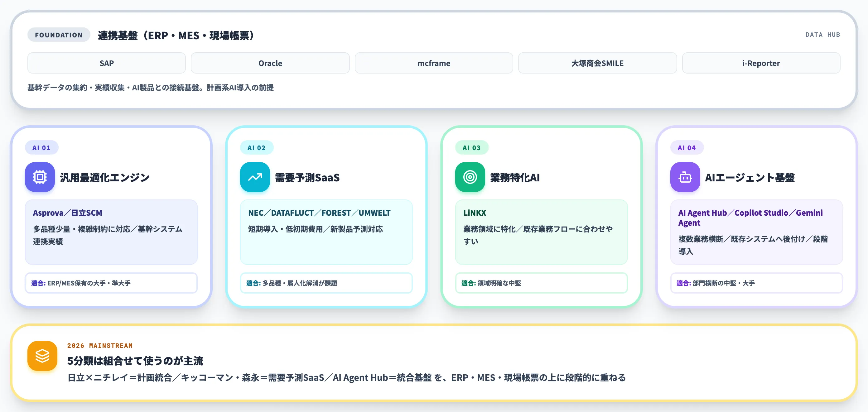Click the 複数業務横断／既存システムへ後付け description

753,245
